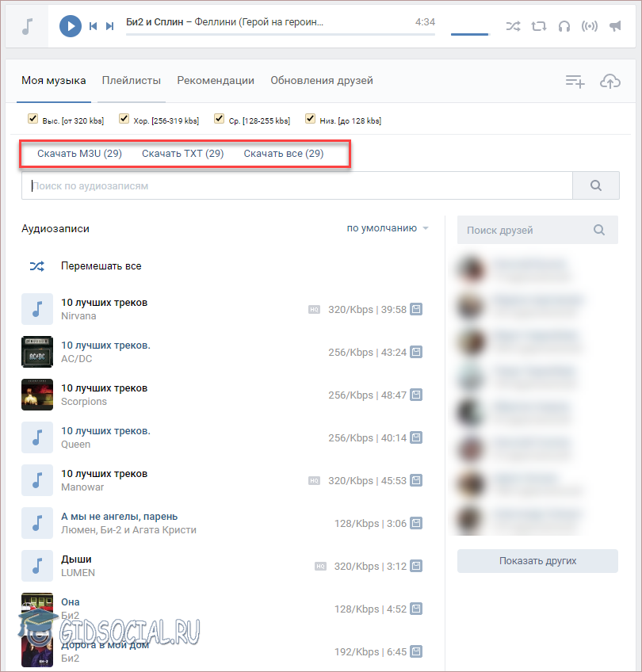Screen dimensions: 642x672
Task: Click the upload audio cloud icon
Action: point(610,81)
